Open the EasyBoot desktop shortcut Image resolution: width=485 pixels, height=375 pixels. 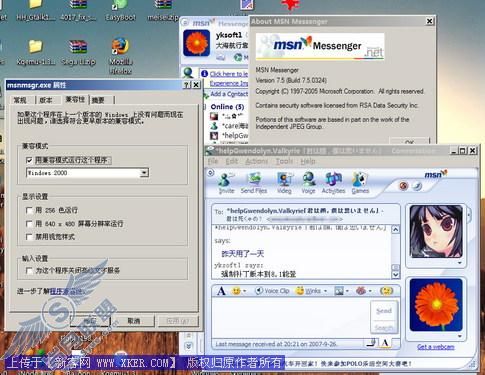pos(120,10)
